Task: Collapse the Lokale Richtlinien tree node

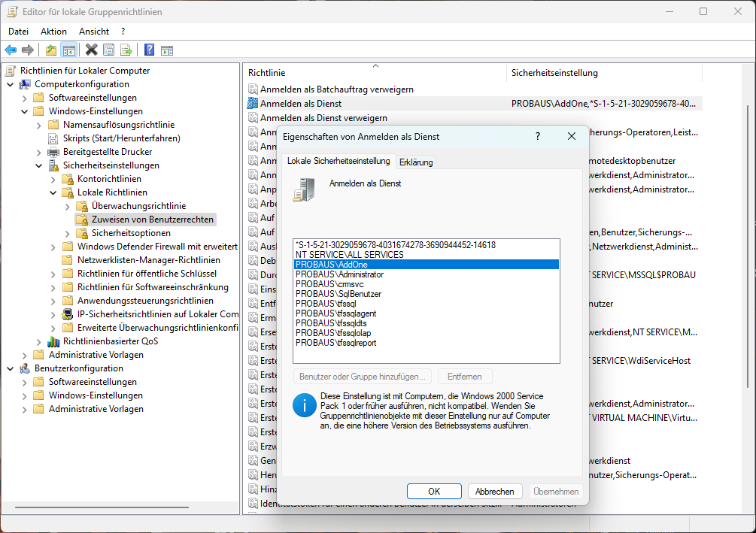Action: point(53,192)
